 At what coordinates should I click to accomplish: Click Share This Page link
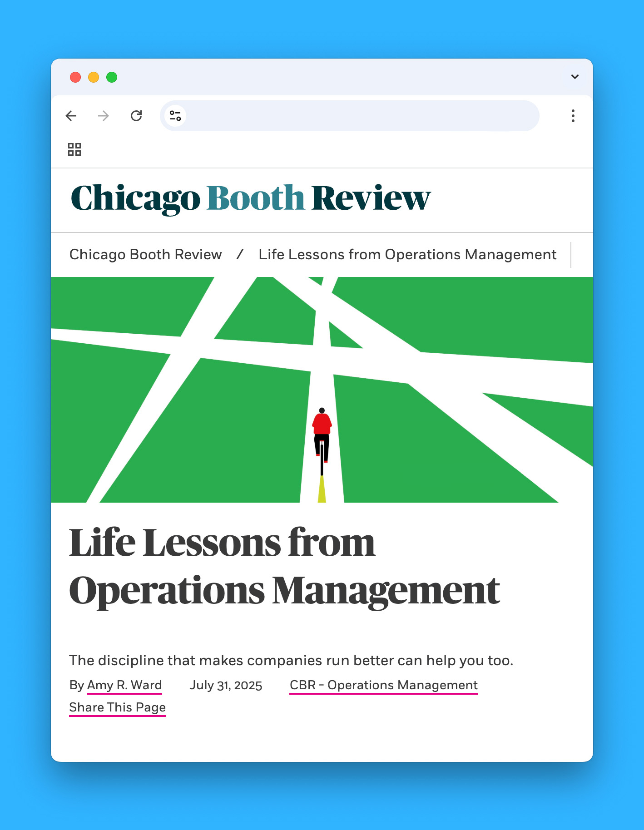[117, 707]
